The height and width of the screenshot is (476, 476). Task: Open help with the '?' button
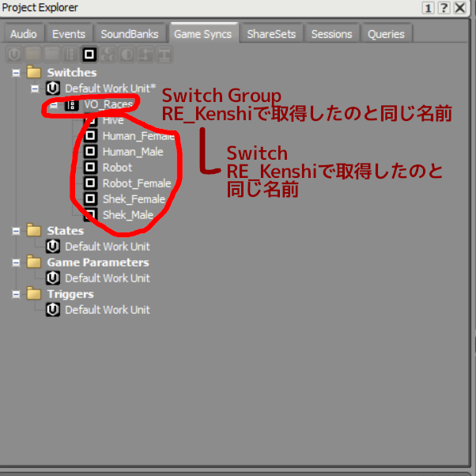[x=444, y=8]
